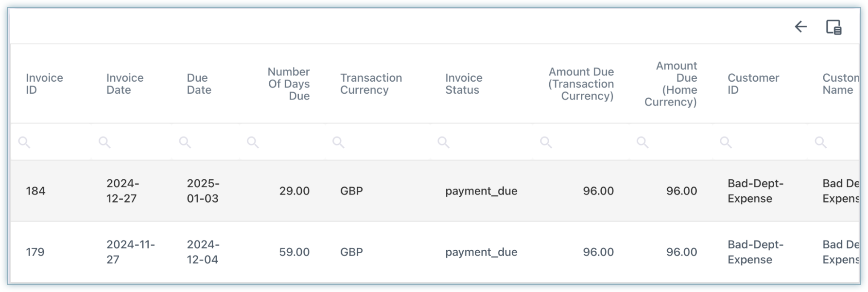Click the Invoice ID search icon
Viewport: 868px width, 292px height.
[x=24, y=142]
